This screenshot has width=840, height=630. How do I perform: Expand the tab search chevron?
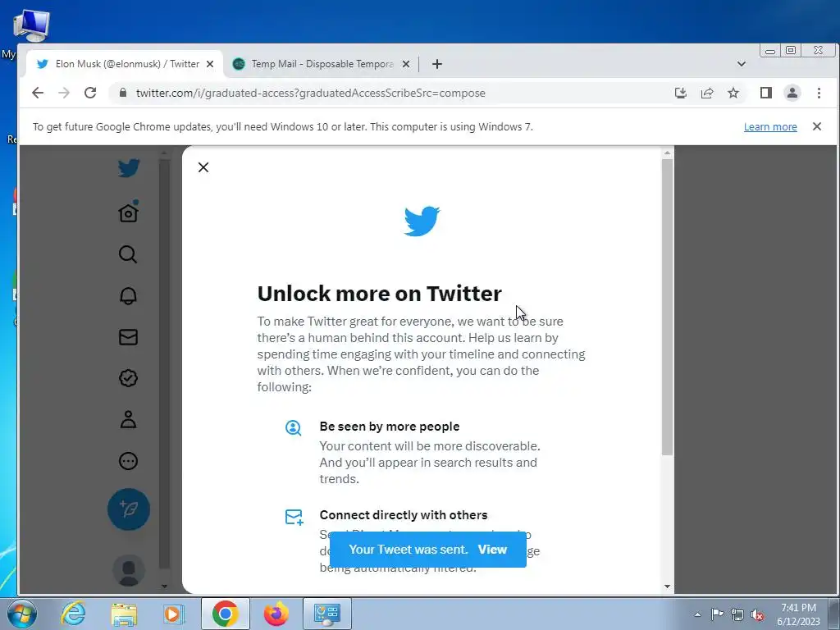(741, 64)
